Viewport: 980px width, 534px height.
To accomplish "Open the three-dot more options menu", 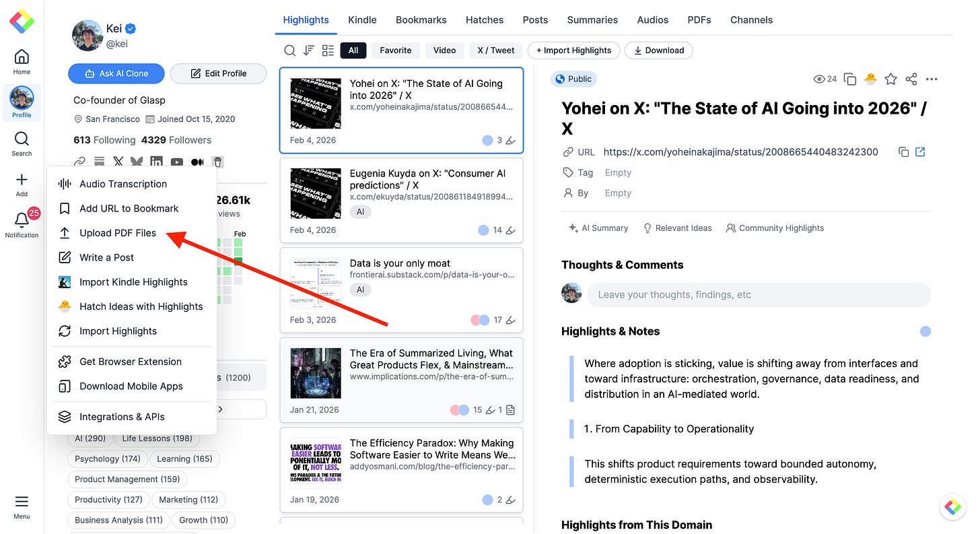I will pyautogui.click(x=932, y=79).
